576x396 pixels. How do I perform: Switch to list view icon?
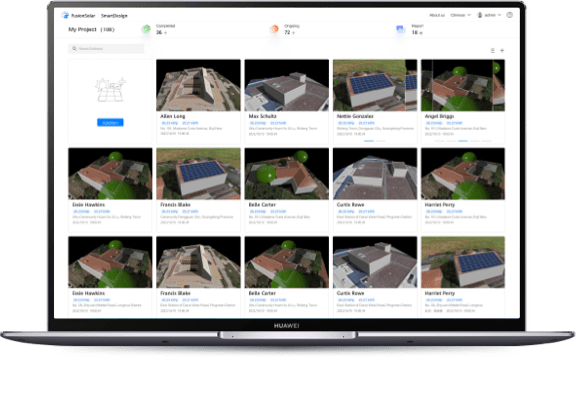click(x=493, y=50)
